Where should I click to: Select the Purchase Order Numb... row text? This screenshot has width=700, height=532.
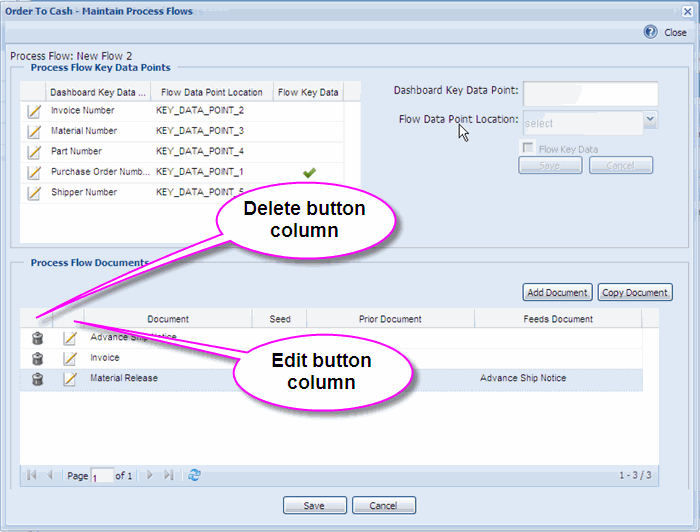pos(100,172)
